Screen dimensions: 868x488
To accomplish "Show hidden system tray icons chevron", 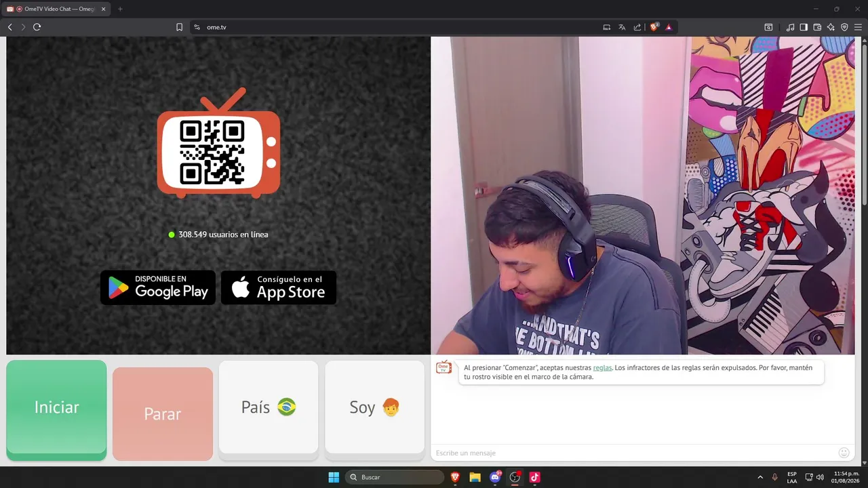I will [759, 477].
